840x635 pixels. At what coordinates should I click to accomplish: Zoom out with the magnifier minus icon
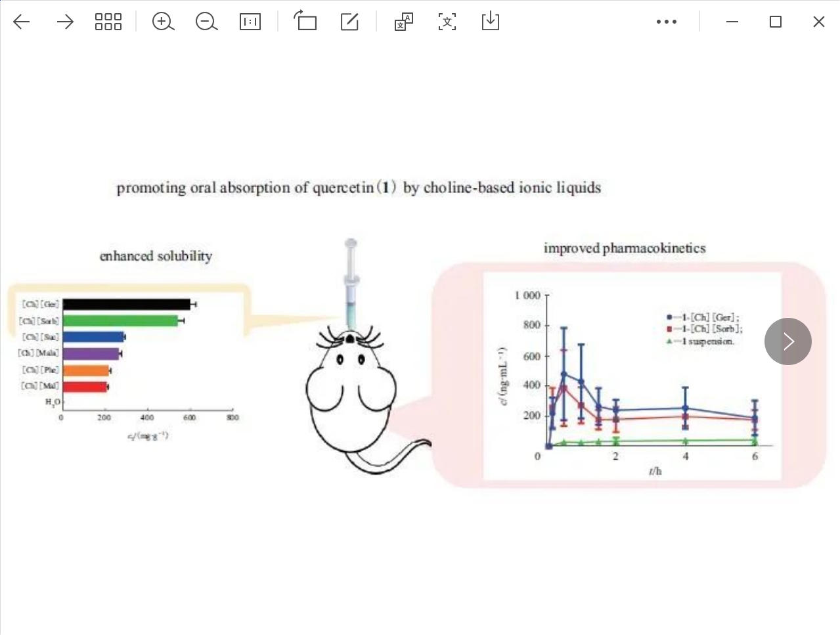pos(206,22)
